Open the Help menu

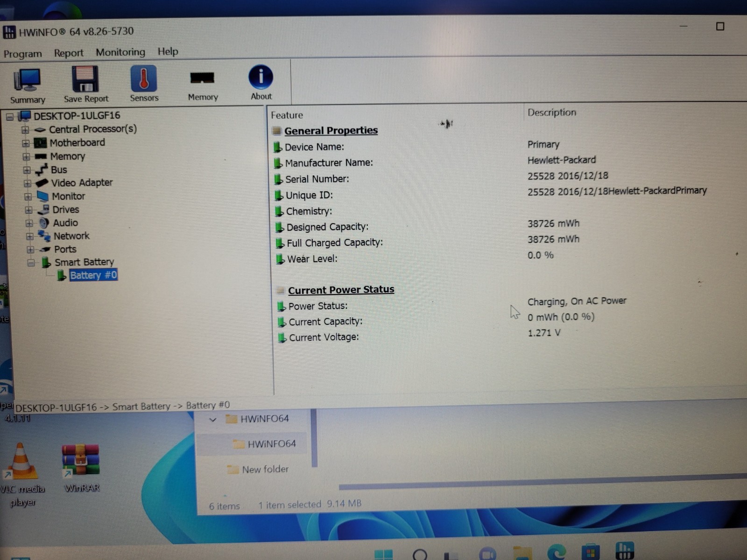click(168, 51)
